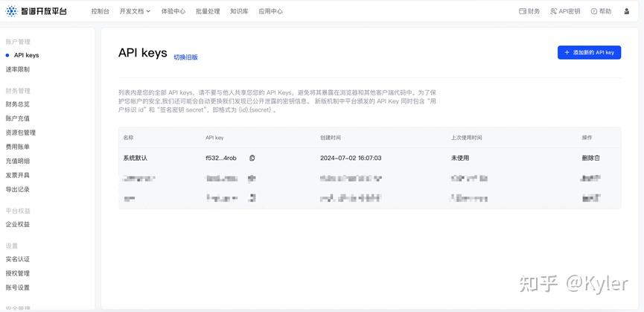644x312 pixels.
Task: Click the API key column header
Action: click(x=214, y=138)
